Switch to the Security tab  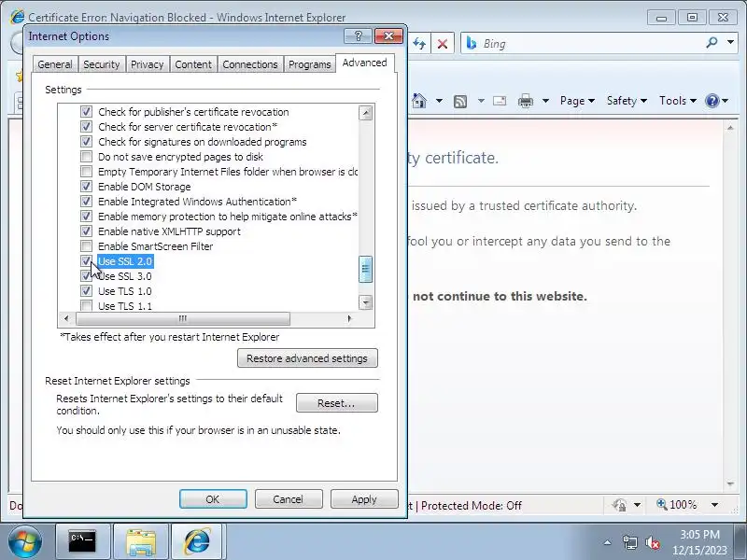click(x=101, y=64)
